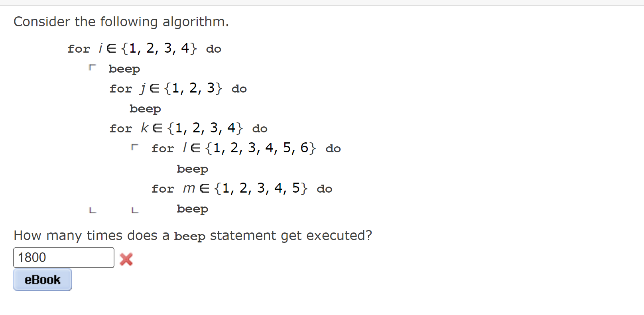This screenshot has height=315, width=644.
Task: Click the eBook button label
Action: 42,279
